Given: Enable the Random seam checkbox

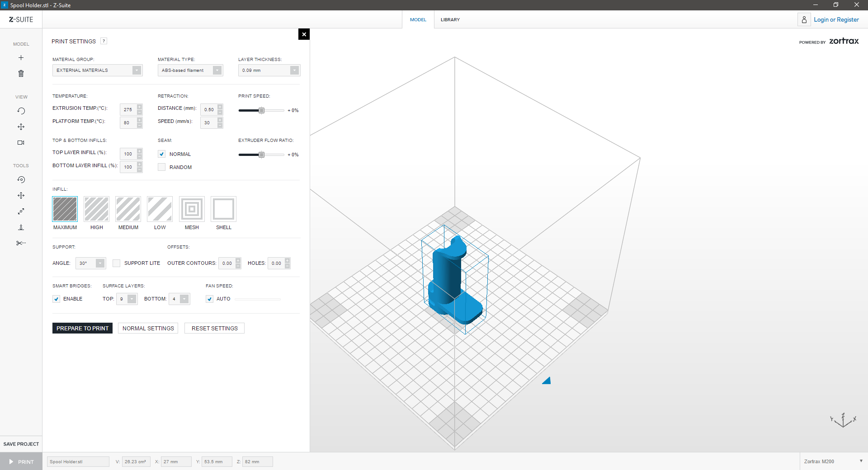Looking at the screenshot, I should pyautogui.click(x=161, y=167).
